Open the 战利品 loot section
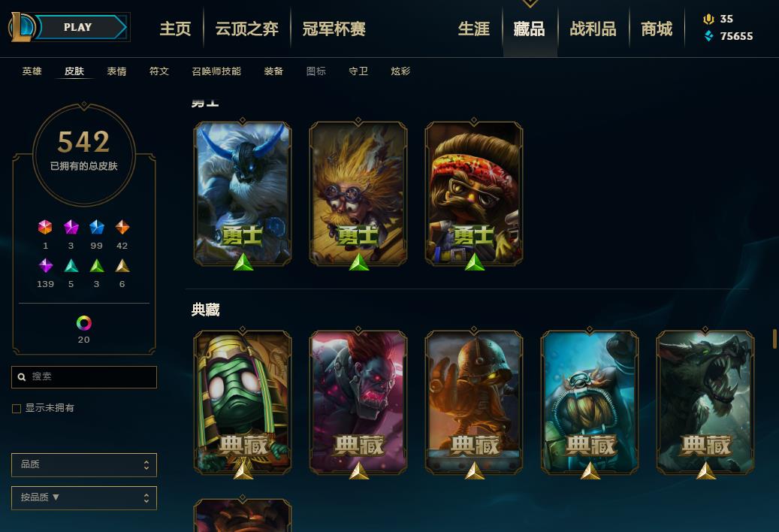The image size is (779, 532). pos(593,29)
